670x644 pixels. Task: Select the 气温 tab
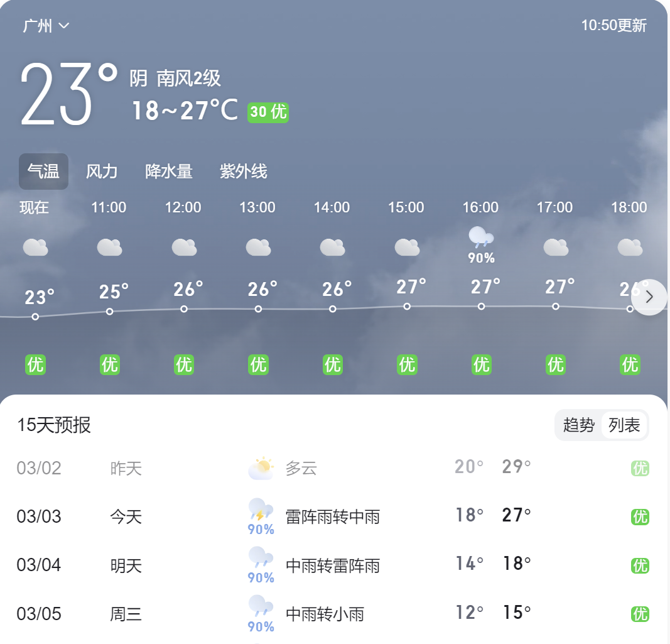(43, 172)
